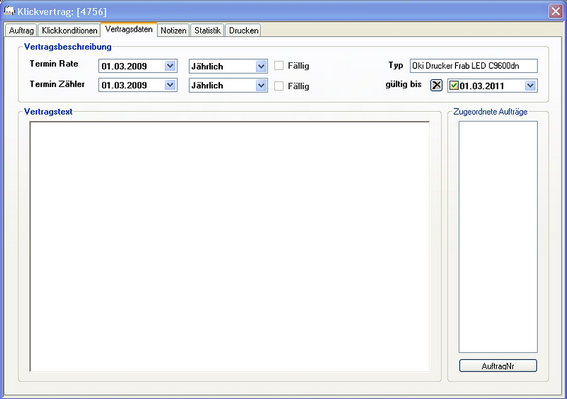Tick the Fällig checkbox for Termin Rate
The width and height of the screenshot is (567, 399).
point(279,66)
